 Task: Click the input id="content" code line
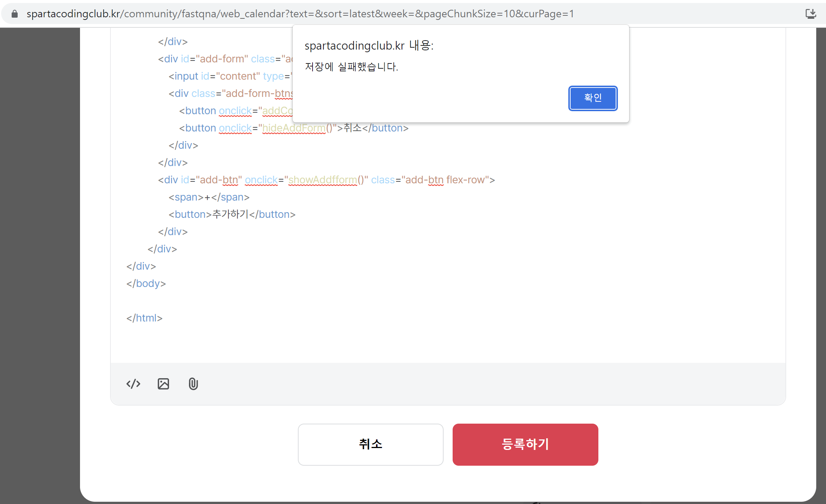coord(230,76)
